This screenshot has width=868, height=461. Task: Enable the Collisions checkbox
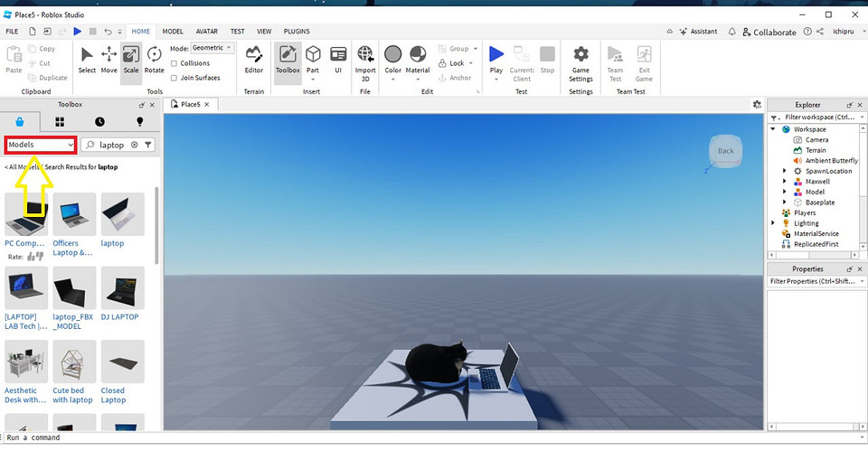(175, 63)
